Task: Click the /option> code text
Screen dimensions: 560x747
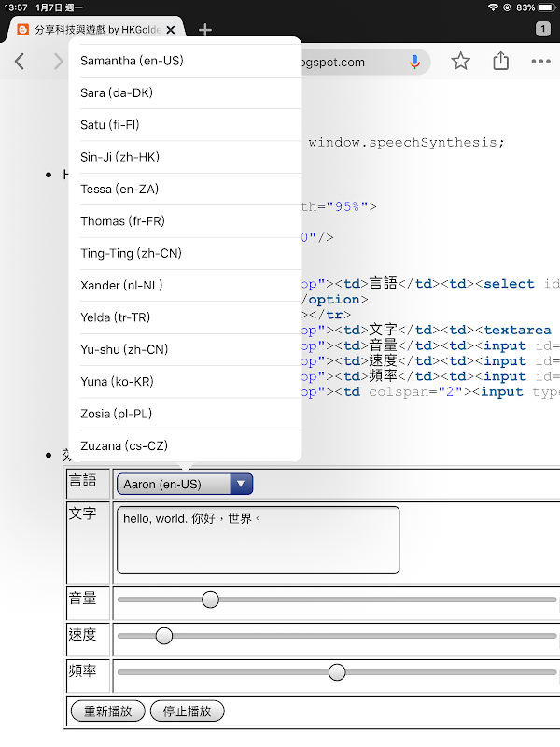Action: (x=335, y=300)
